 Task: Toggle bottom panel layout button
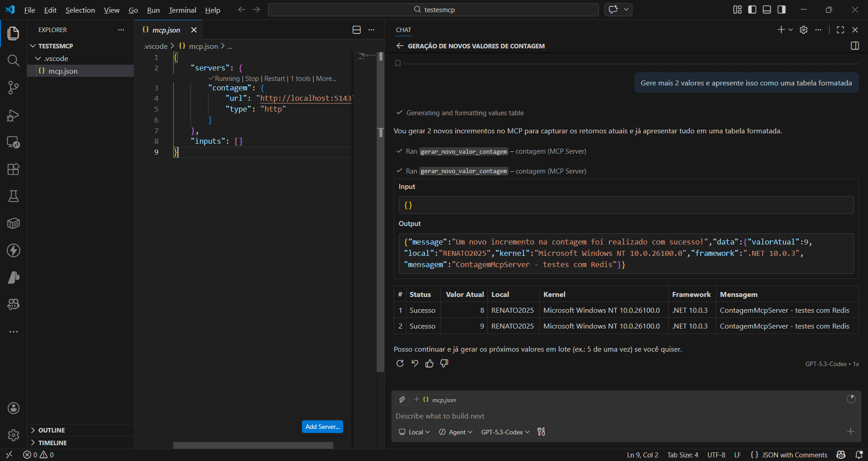click(x=767, y=9)
